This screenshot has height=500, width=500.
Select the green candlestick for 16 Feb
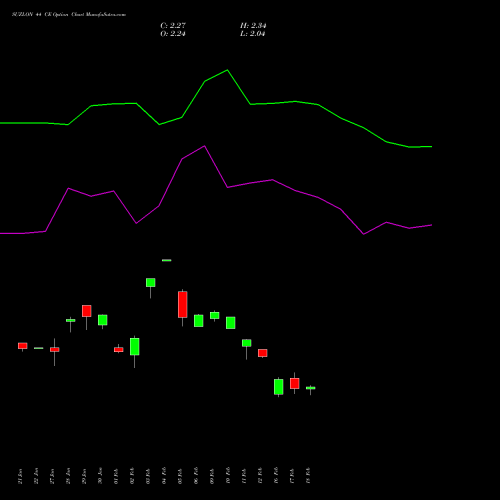pyautogui.click(x=279, y=387)
